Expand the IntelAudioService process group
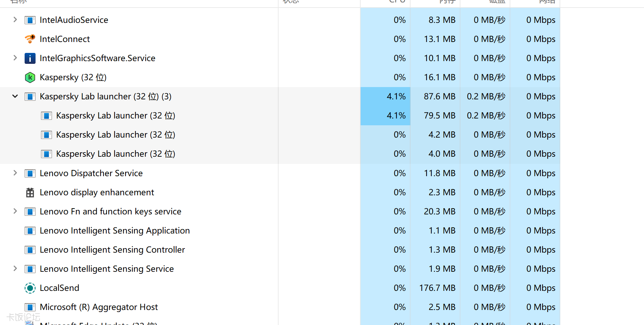The width and height of the screenshot is (644, 325). 15,20
